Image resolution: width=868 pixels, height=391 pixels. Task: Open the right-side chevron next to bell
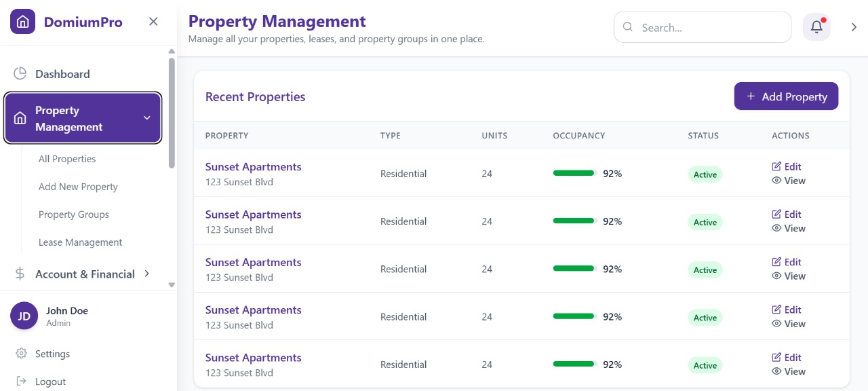click(x=854, y=26)
